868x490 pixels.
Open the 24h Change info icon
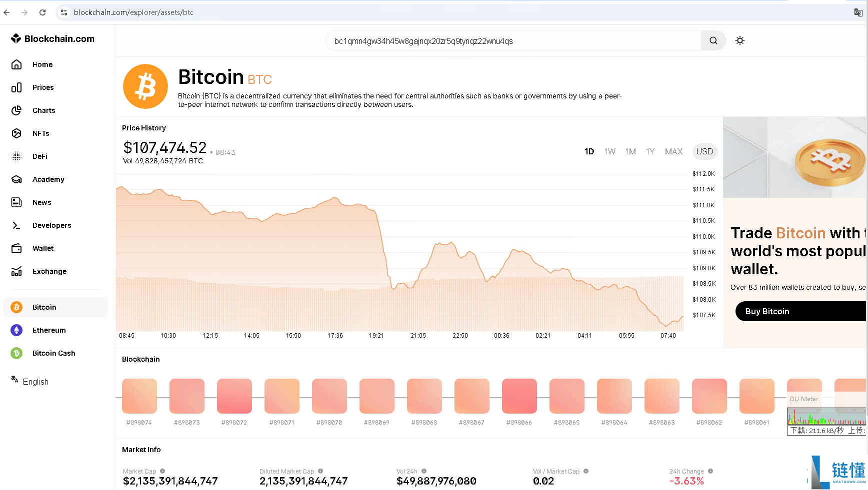pos(710,471)
